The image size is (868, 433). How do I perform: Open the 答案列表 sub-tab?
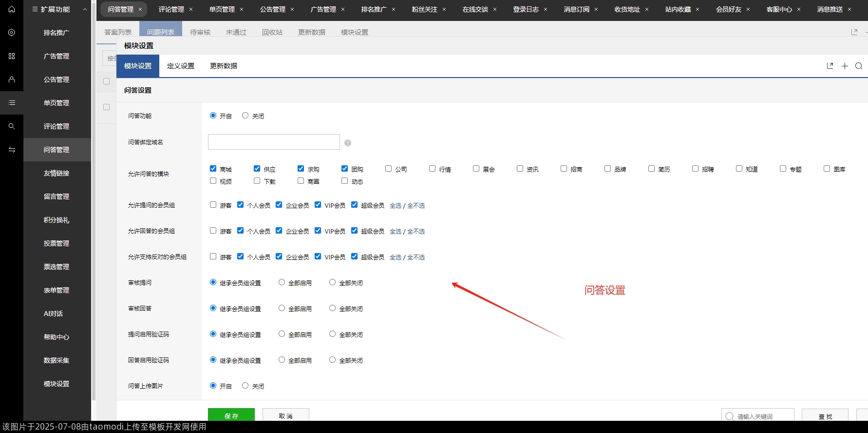click(x=118, y=32)
